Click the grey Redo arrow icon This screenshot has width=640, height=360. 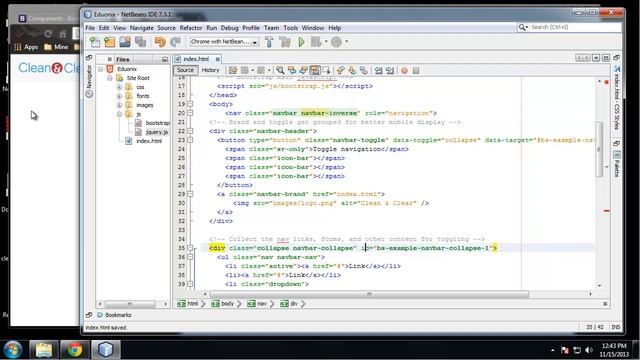tap(175, 42)
